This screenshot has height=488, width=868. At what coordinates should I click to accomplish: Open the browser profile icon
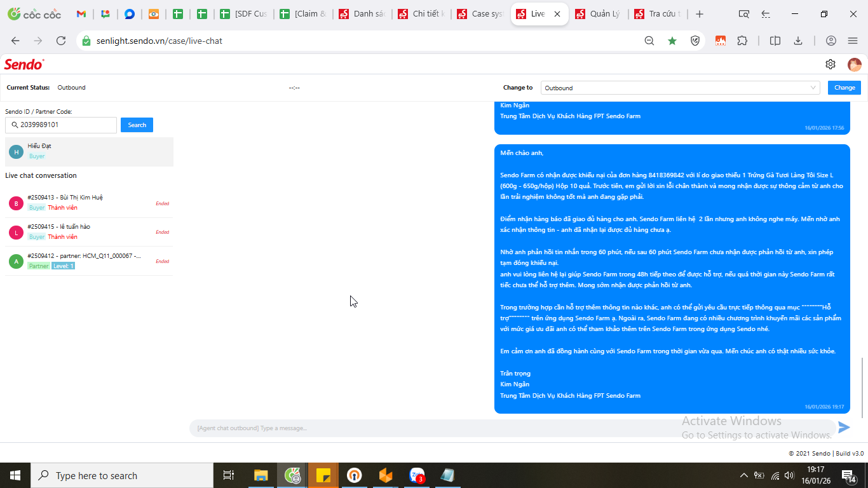[831, 41]
